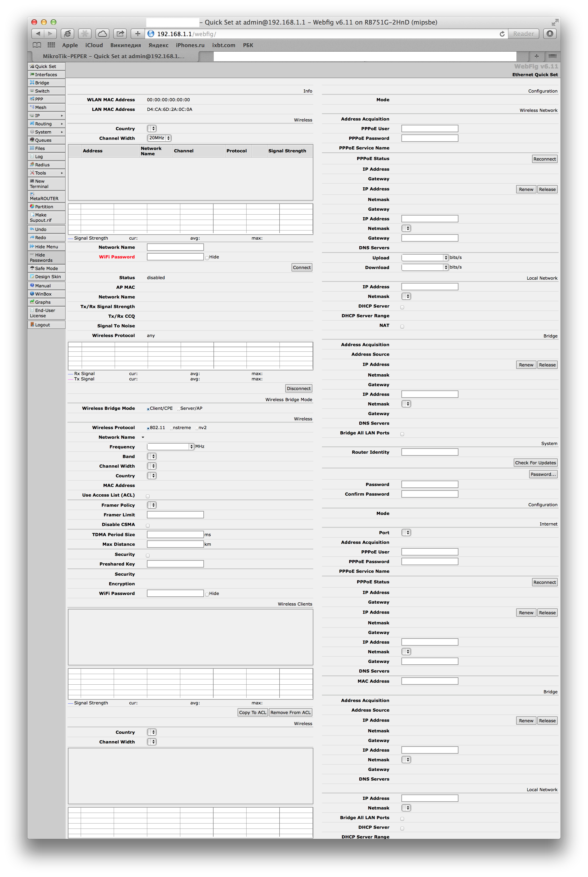Select the Server/AP wireless bridge mode

(179, 408)
